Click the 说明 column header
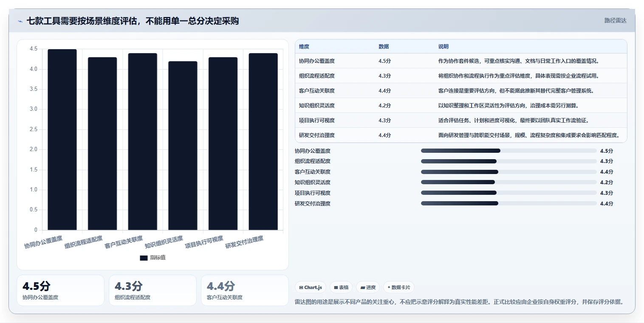The image size is (644, 323). pyautogui.click(x=443, y=47)
